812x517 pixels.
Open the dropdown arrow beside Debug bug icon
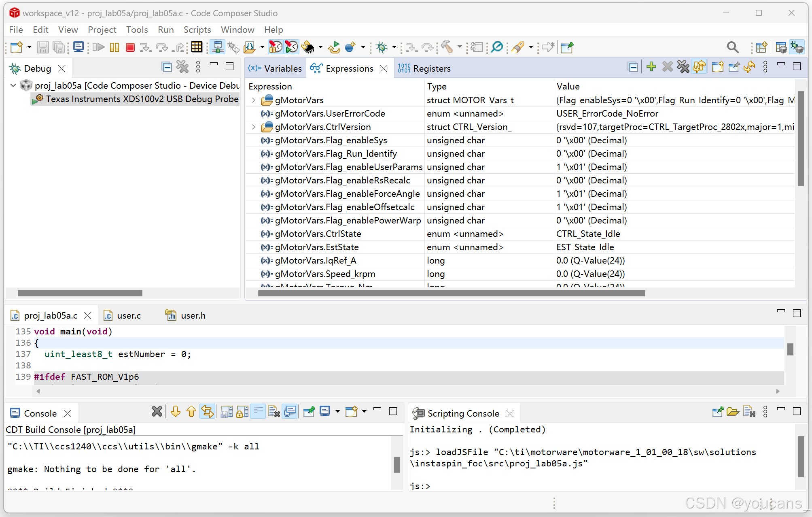click(x=394, y=47)
